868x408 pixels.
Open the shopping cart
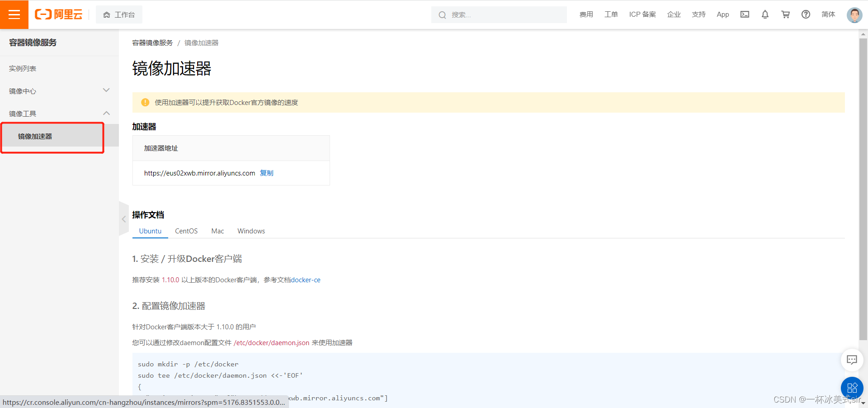[785, 14]
